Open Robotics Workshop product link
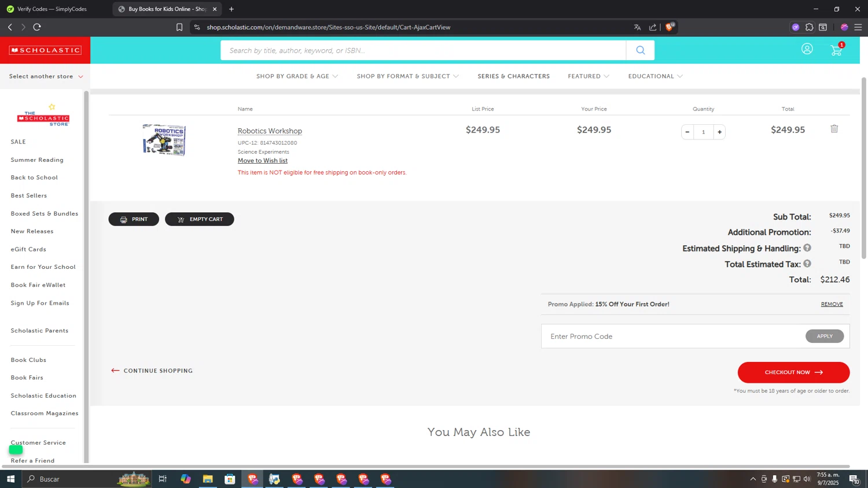The image size is (868, 488). click(x=270, y=131)
